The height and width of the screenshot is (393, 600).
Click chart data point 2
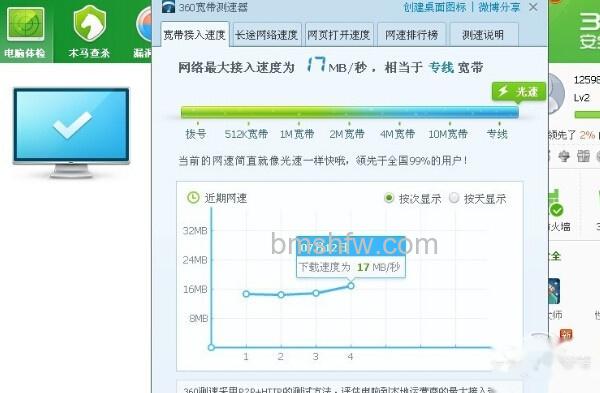(x=281, y=295)
